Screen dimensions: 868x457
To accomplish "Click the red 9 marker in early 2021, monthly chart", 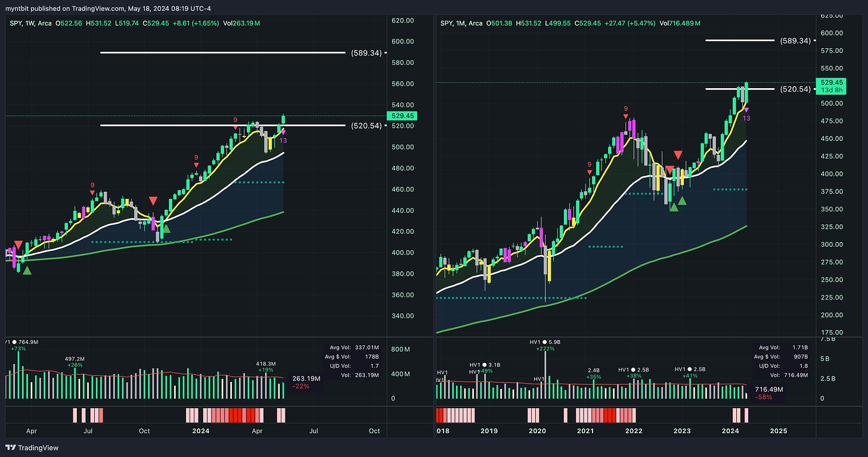I will tap(590, 164).
